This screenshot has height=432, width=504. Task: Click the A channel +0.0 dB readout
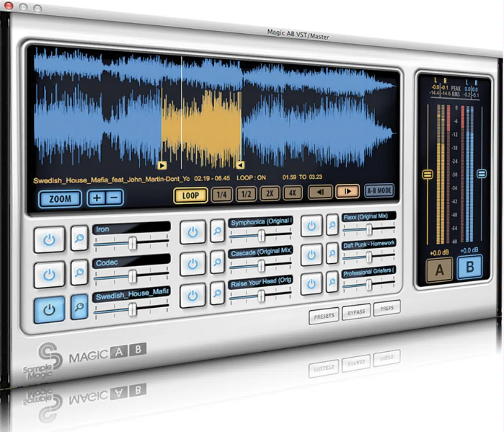(x=439, y=253)
